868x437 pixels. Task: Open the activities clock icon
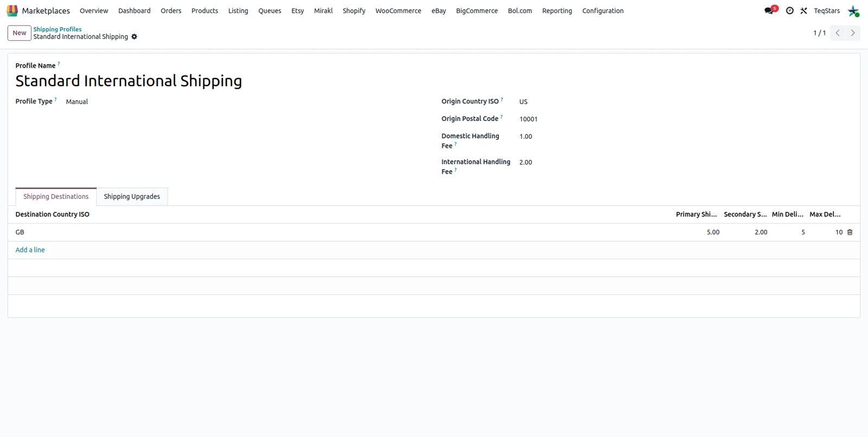(790, 11)
